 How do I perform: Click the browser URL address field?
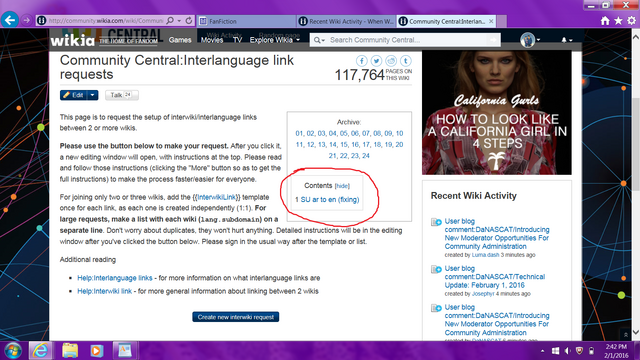105,20
